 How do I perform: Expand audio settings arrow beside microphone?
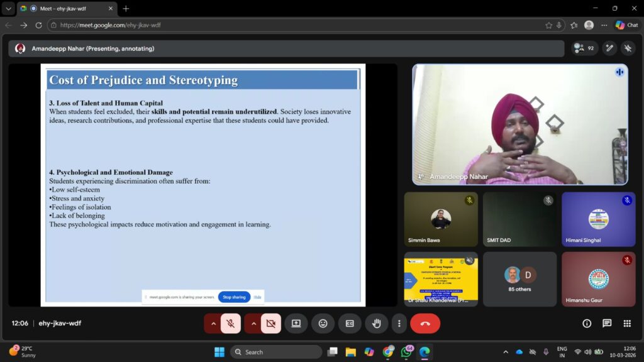(x=213, y=323)
